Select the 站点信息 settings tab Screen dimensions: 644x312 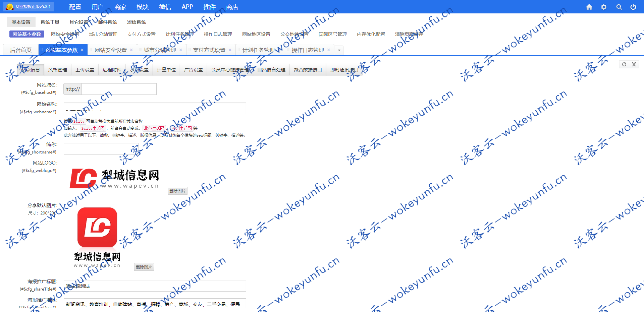[31, 70]
